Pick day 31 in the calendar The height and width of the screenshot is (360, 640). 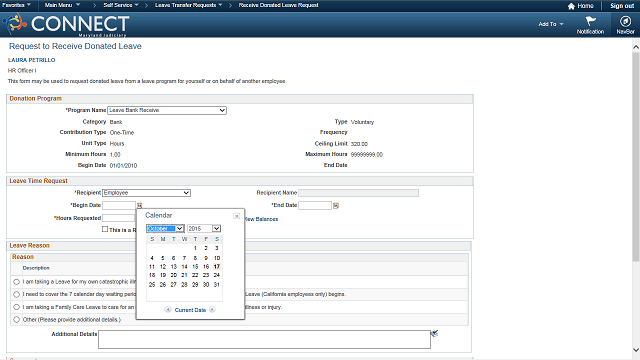[217, 284]
